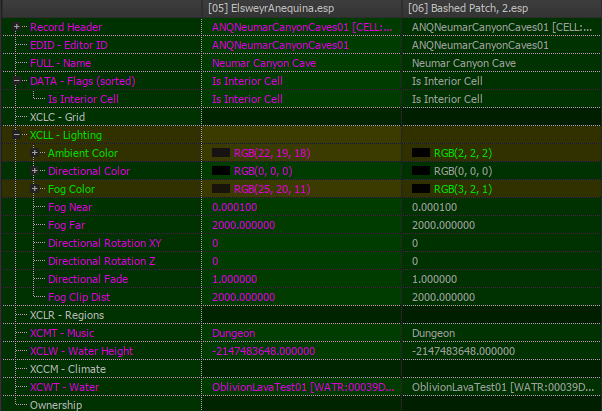
Task: Click ElsweyrAnequina's Directional Fade 1.000000 value
Action: [235, 279]
